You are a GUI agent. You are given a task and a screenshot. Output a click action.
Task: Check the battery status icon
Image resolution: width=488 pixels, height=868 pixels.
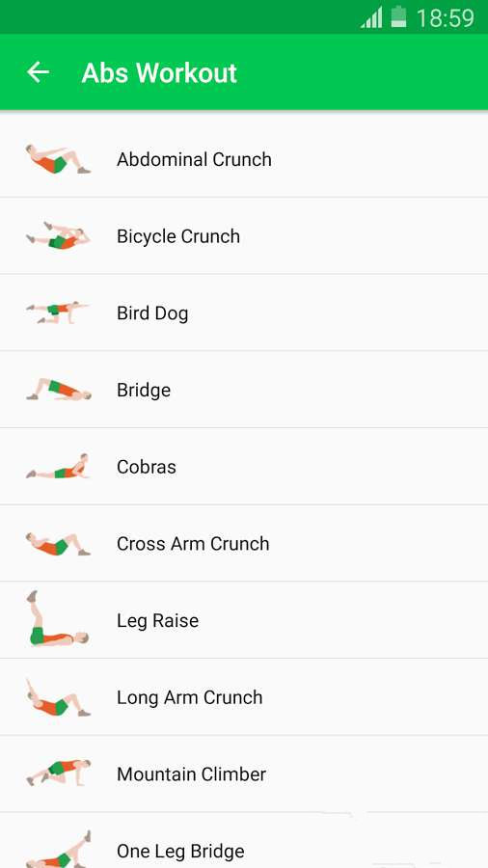click(398, 17)
